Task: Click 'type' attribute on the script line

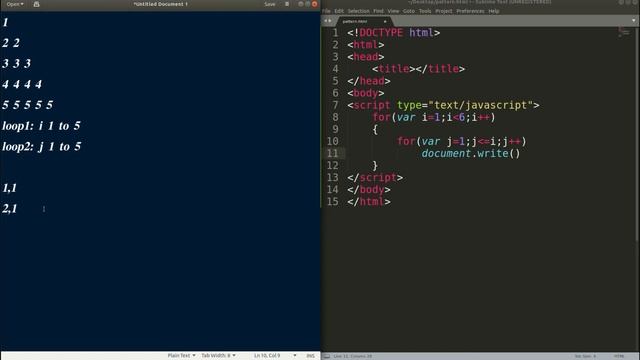Action: pyautogui.click(x=409, y=105)
